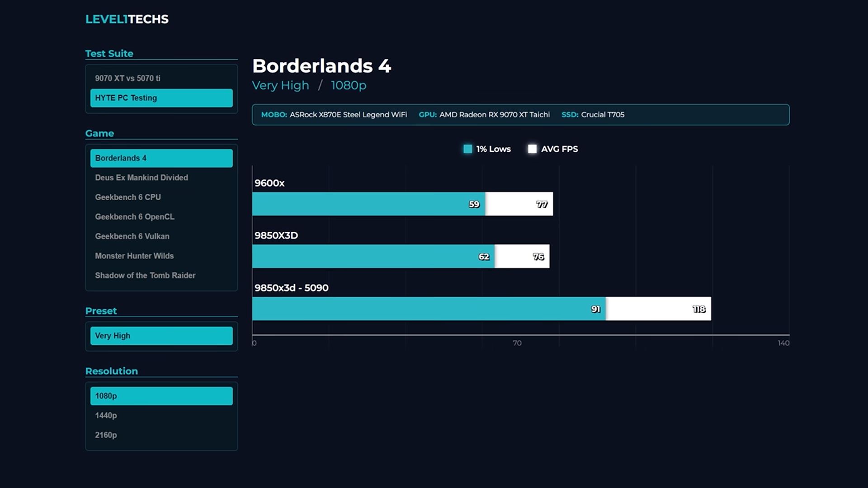
Task: Click the 9850X3D average FPS bar
Action: (x=522, y=256)
